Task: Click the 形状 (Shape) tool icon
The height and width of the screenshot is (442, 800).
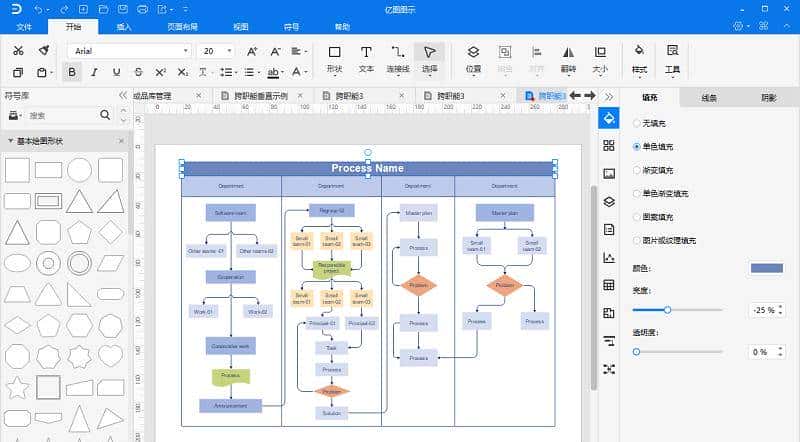Action: [334, 58]
